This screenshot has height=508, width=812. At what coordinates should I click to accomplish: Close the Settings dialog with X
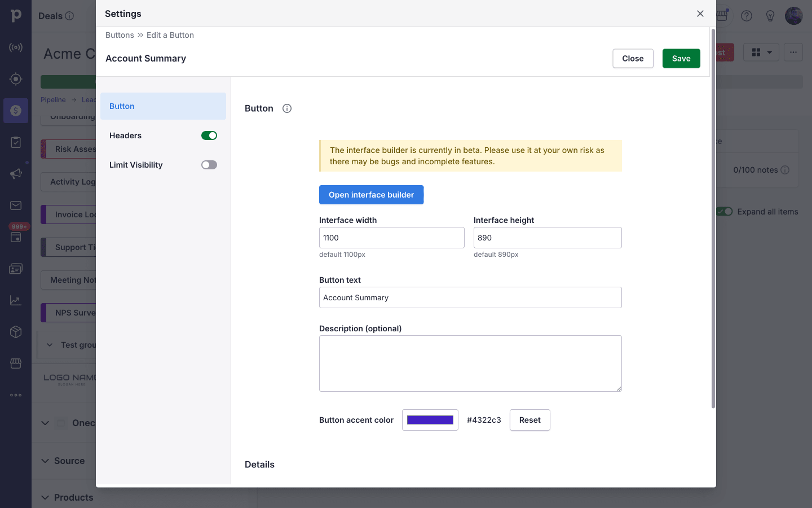(x=700, y=14)
